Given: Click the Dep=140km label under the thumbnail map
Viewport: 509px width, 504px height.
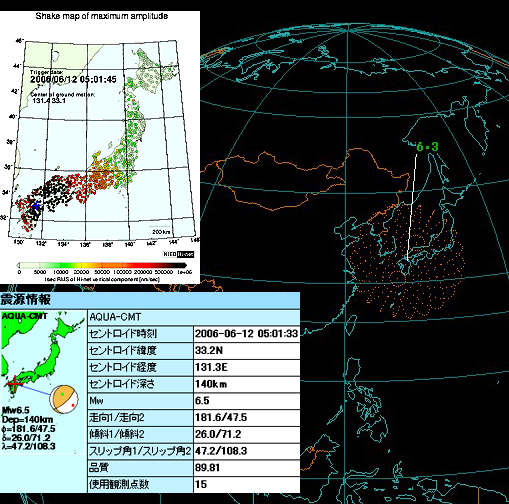Looking at the screenshot, I should pos(27,419).
